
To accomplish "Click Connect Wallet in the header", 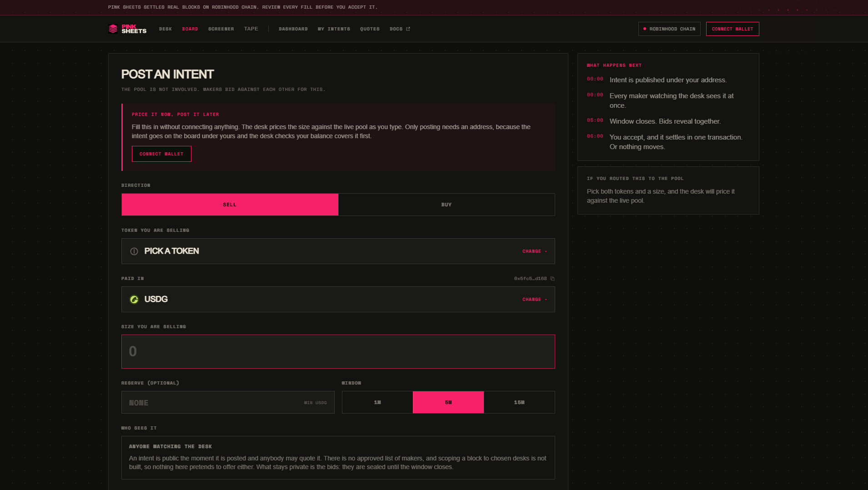I will tap(733, 29).
